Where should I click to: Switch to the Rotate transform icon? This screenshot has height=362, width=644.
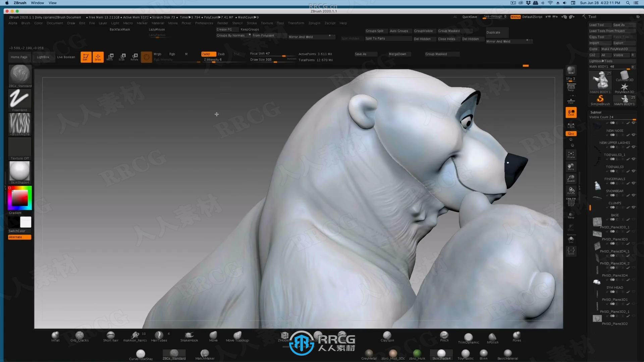135,57
